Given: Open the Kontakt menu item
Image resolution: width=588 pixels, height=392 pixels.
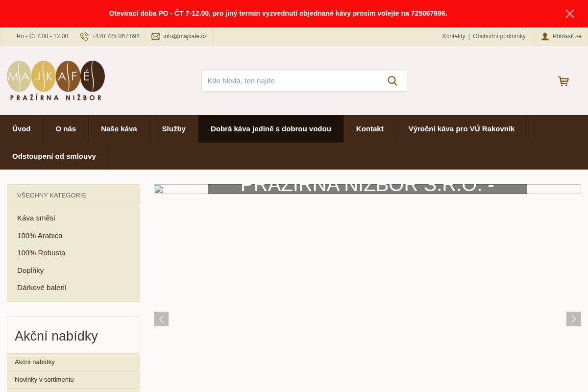Looking at the screenshot, I should [x=370, y=129].
